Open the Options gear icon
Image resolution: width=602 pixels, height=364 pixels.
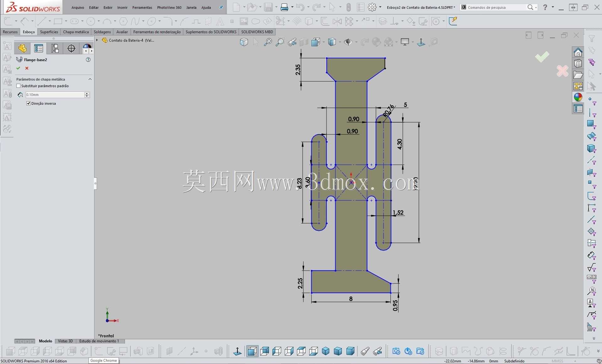[x=372, y=7]
